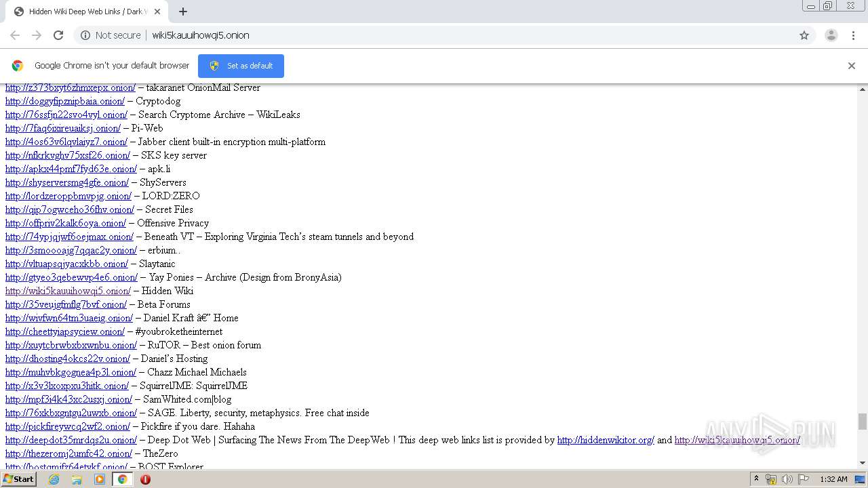
Task: Open the mpf3i4k43xc2usxj.onion SamWhited link
Action: pos(68,399)
